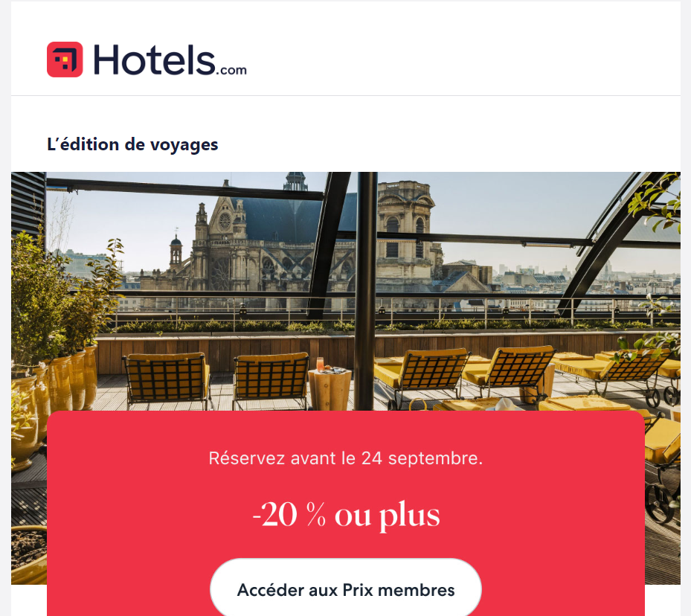Click the "Accéder aux Prix membres" button
This screenshot has width=691, height=616.
[346, 589]
